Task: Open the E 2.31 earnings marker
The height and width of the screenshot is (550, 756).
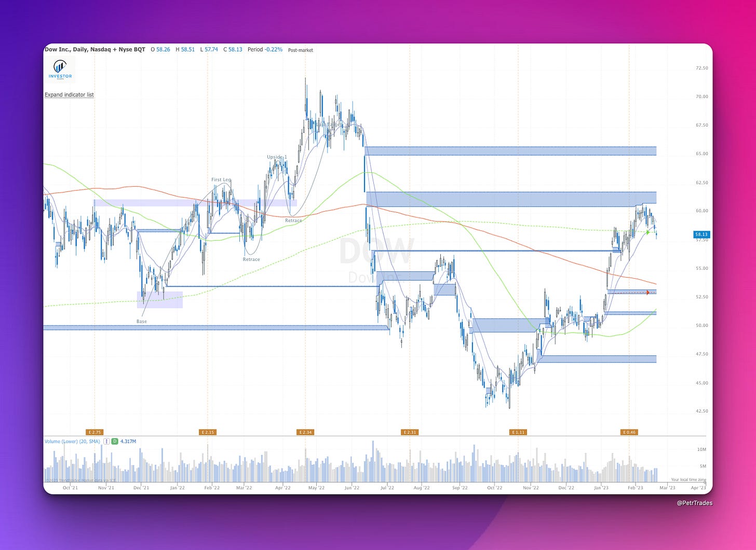Action: pos(410,432)
